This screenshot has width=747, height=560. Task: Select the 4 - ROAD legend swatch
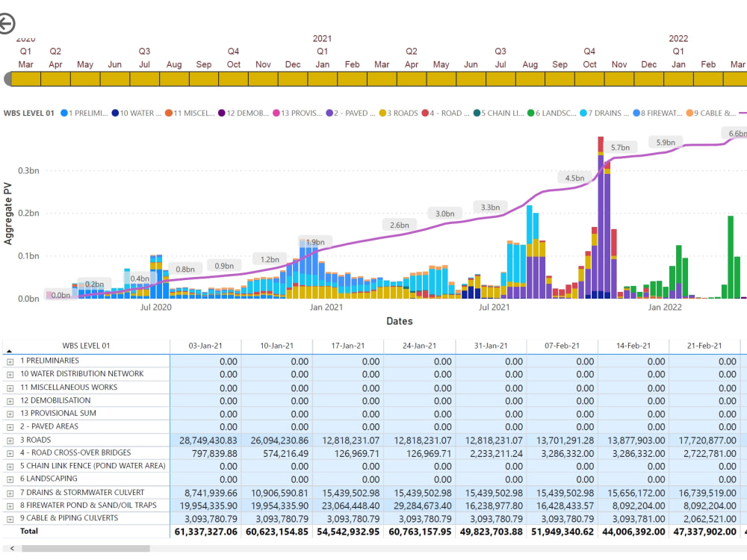point(425,113)
